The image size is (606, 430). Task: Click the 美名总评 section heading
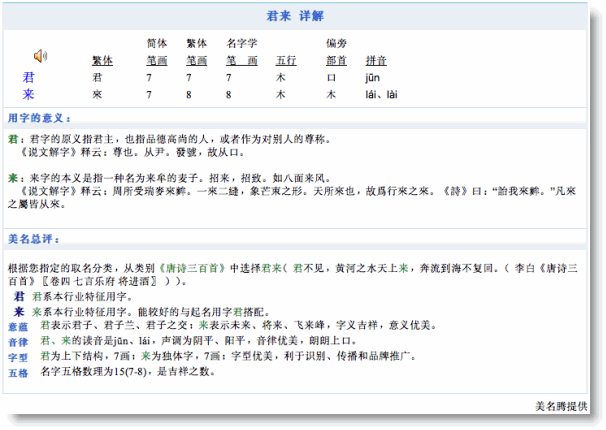34,239
